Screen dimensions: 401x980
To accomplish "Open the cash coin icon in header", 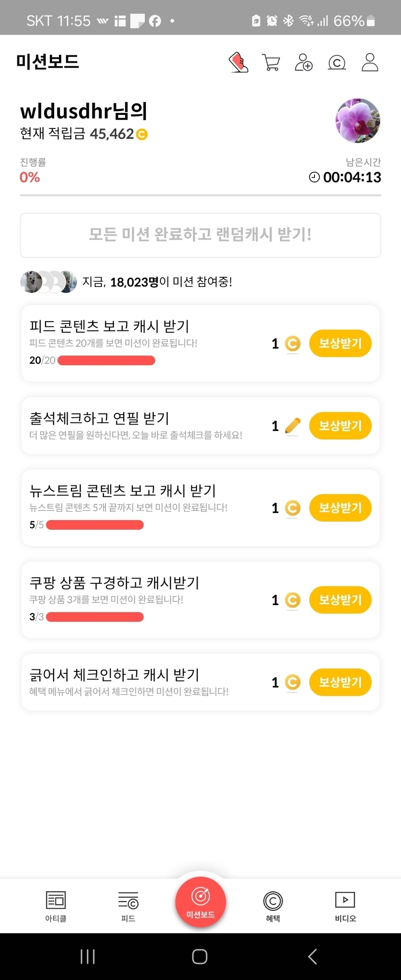I will (337, 62).
